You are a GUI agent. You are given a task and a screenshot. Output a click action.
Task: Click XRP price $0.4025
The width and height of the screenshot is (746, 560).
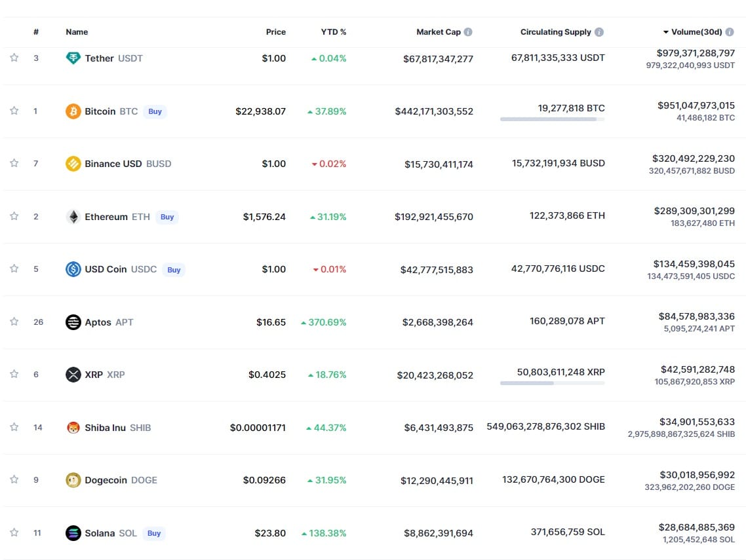[x=267, y=375]
